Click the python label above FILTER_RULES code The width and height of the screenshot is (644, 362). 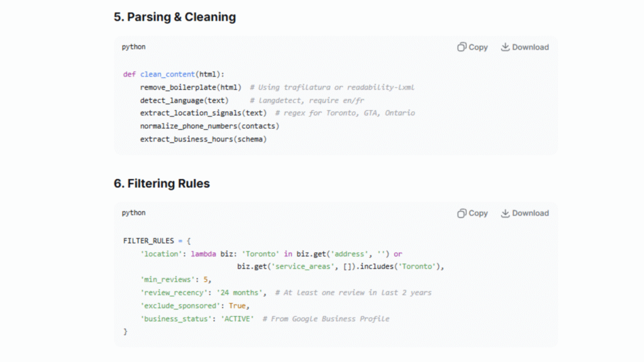pos(133,213)
